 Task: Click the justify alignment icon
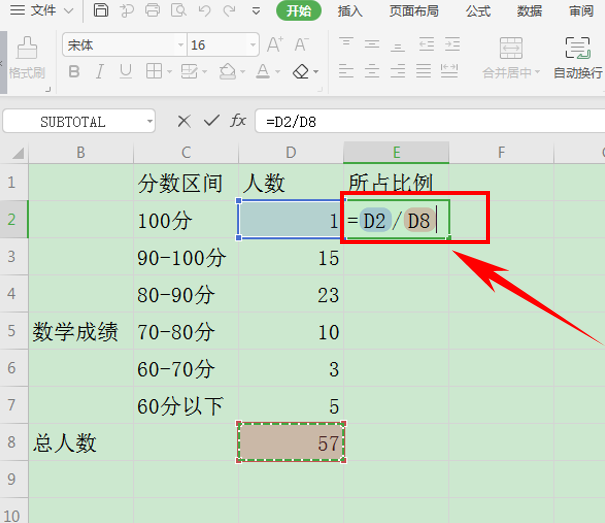(x=423, y=71)
